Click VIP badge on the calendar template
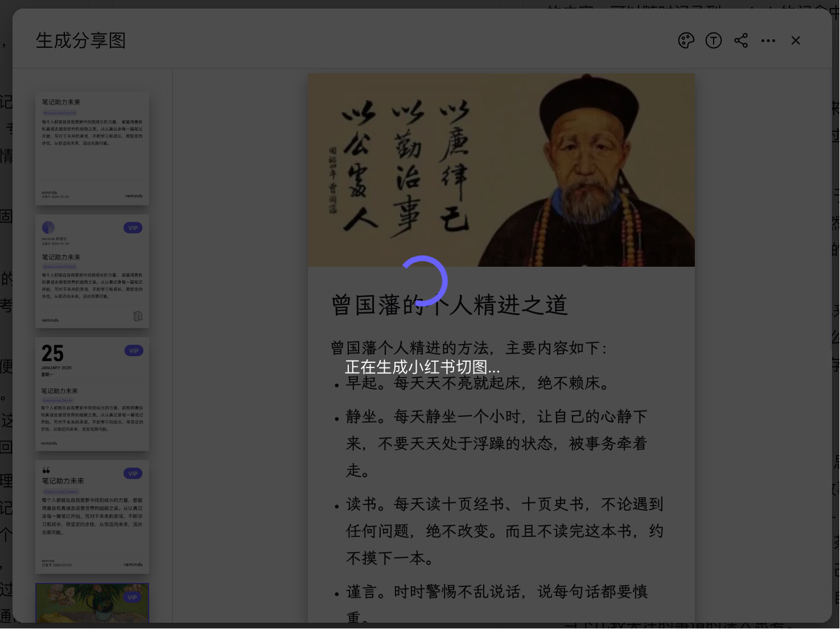Image resolution: width=840 pixels, height=629 pixels. coord(134,351)
